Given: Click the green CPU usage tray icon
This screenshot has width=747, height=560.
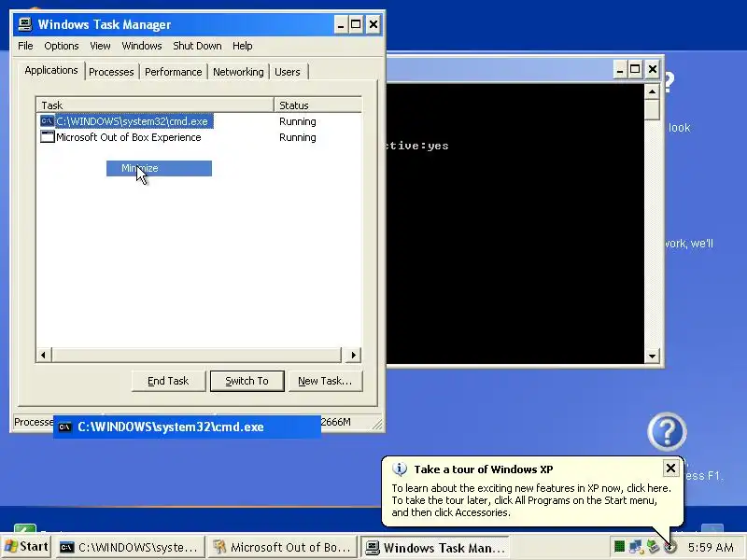Looking at the screenshot, I should tap(619, 547).
